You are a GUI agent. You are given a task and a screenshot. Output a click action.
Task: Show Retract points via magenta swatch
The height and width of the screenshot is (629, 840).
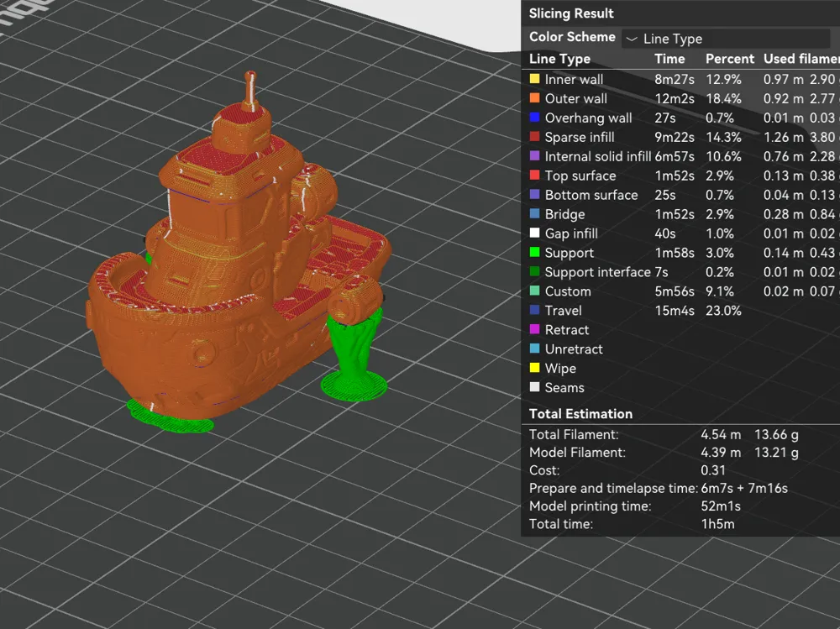[534, 329]
